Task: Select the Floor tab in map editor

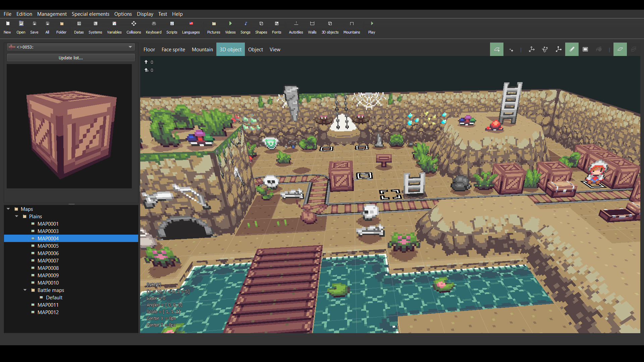Action: 149,49
